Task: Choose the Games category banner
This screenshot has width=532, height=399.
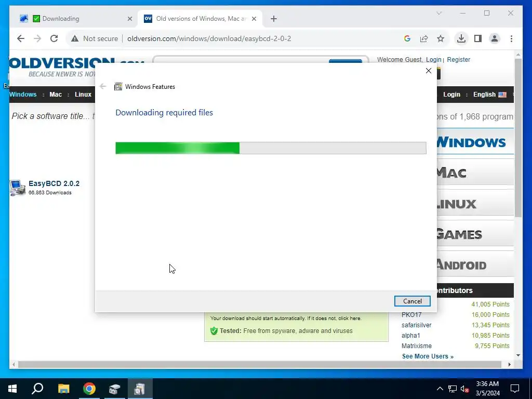Action: (x=475, y=234)
